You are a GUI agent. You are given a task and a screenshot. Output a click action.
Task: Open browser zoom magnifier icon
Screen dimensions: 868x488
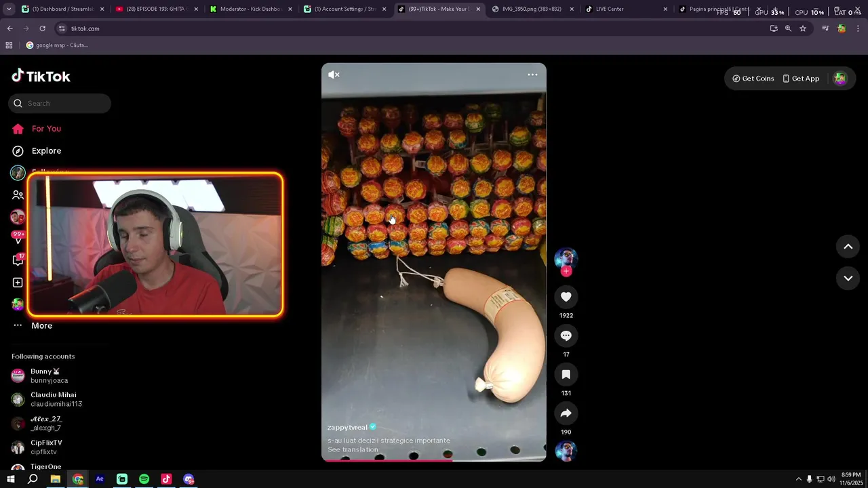tap(788, 28)
